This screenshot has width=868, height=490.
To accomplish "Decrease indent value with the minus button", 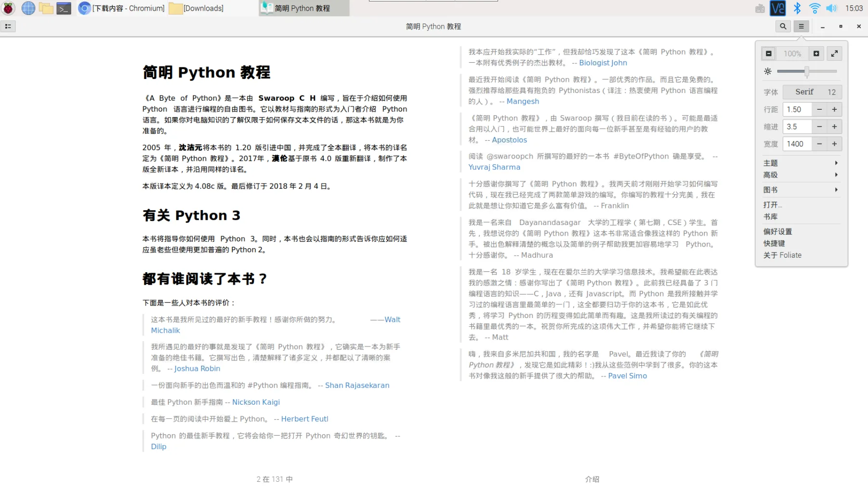I will 819,127.
